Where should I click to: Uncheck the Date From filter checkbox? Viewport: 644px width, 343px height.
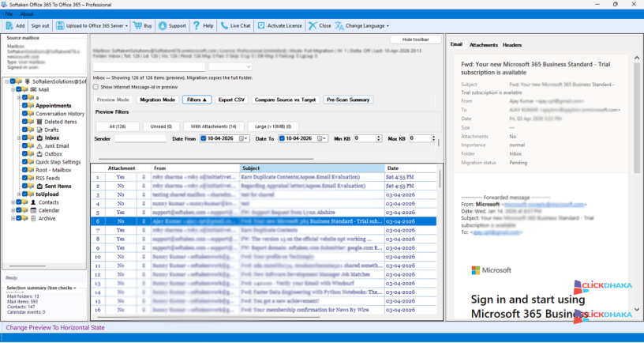pyautogui.click(x=204, y=138)
